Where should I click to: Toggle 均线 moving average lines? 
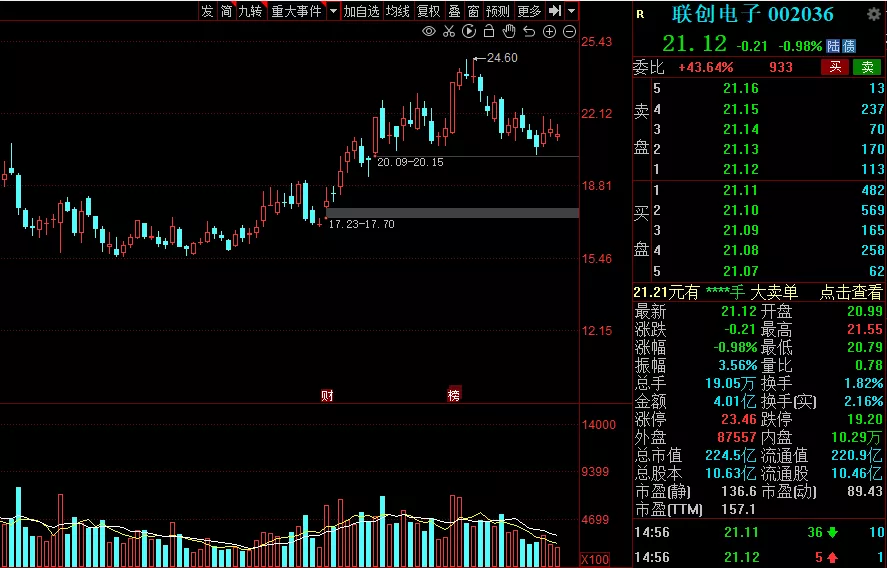[398, 11]
